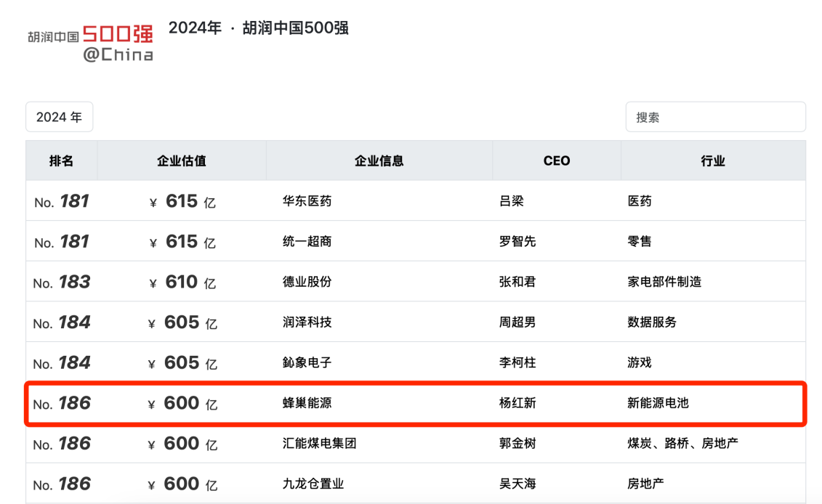822x504 pixels.
Task: Click the 2024年 · 胡润中国500强 page title
Action: tap(259, 28)
